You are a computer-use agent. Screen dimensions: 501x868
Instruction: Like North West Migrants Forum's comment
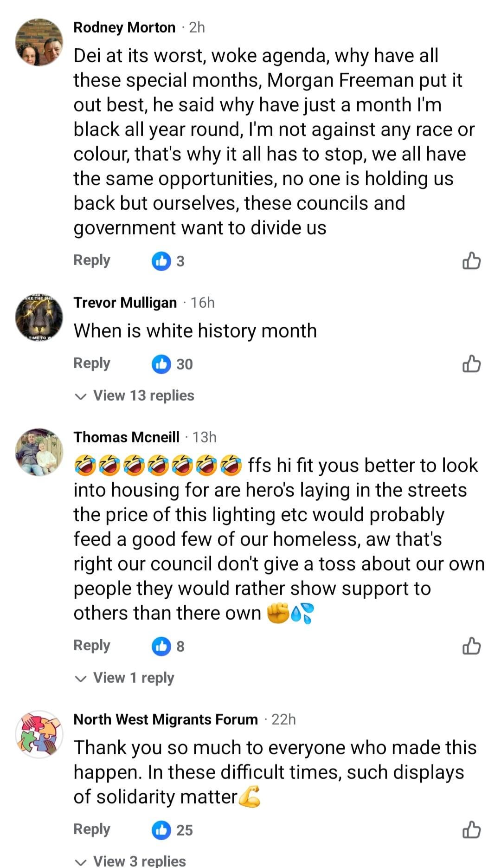pos(471,829)
